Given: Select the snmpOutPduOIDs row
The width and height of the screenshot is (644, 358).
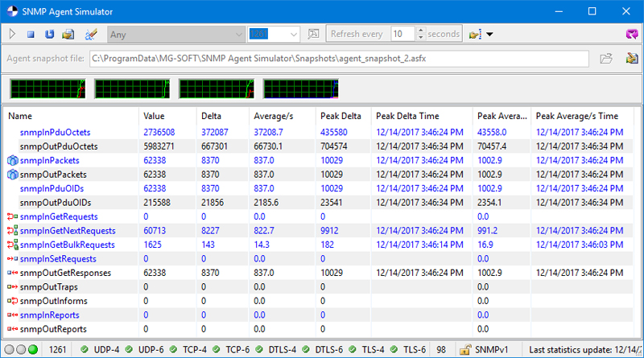Looking at the screenshot, I should coord(318,203).
